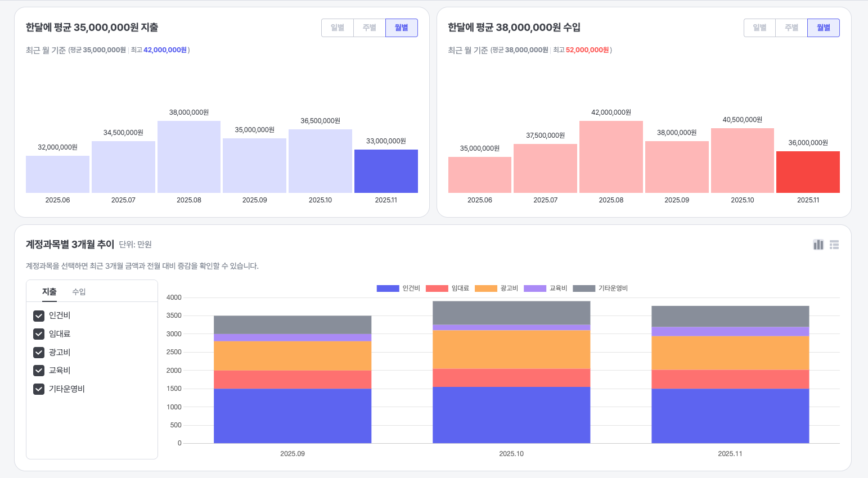Choose 월별 in the expense card

(x=402, y=28)
